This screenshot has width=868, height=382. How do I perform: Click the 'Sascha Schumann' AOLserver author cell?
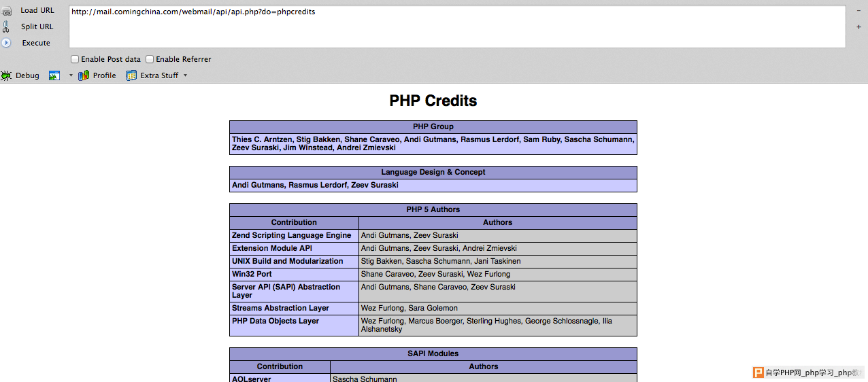[x=484, y=378]
